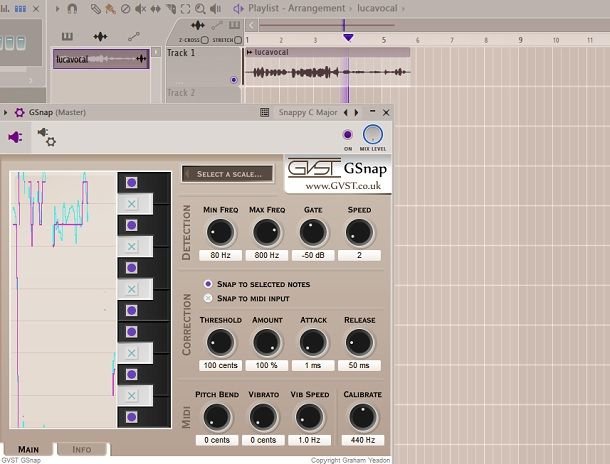This screenshot has height=464, width=610.
Task: Click the Gate knob
Action: coord(313,232)
